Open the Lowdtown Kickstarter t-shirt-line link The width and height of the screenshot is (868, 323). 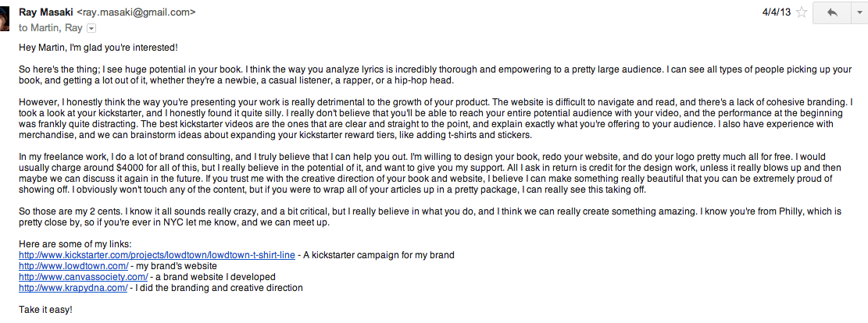click(x=157, y=255)
